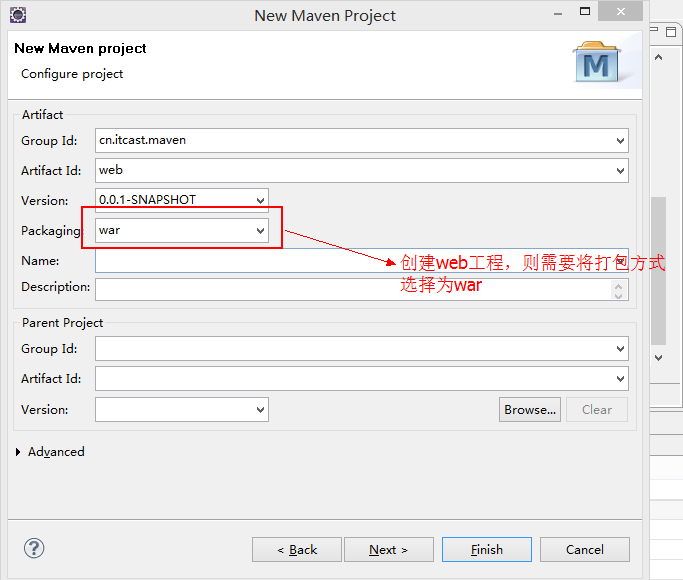Go Back to the previous wizard page

296,550
